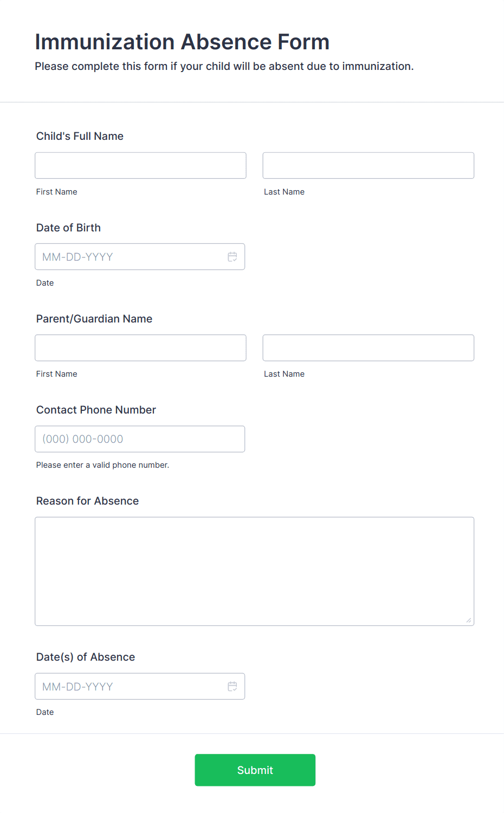Click the Date(s) of Absence label
This screenshot has height=813, width=504.
[x=85, y=657]
